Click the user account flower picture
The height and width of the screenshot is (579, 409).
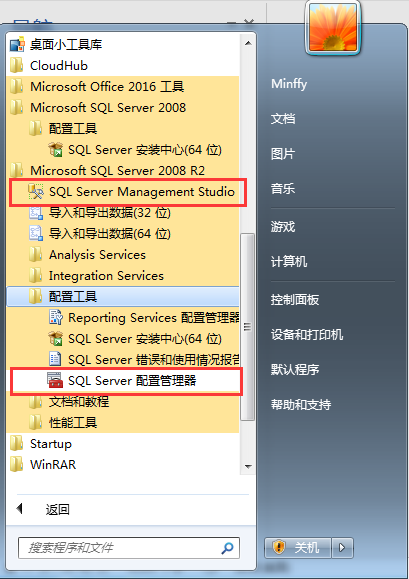coord(333,27)
